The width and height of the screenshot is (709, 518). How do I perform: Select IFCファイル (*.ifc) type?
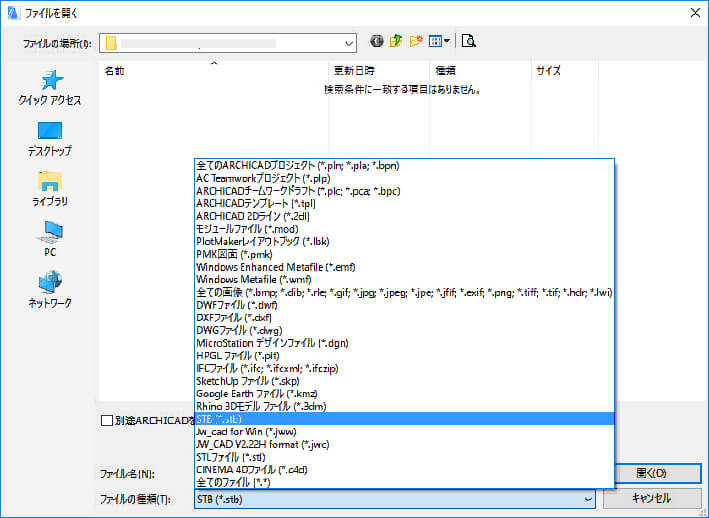[x=404, y=368]
